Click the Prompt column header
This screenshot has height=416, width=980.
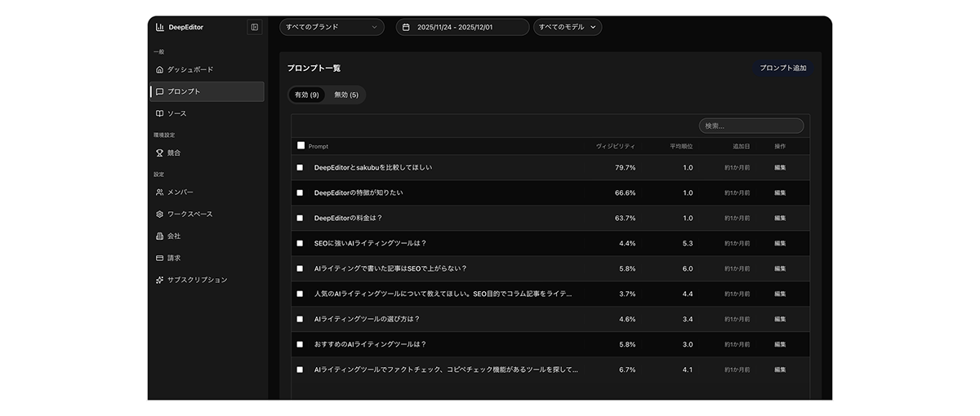(318, 146)
